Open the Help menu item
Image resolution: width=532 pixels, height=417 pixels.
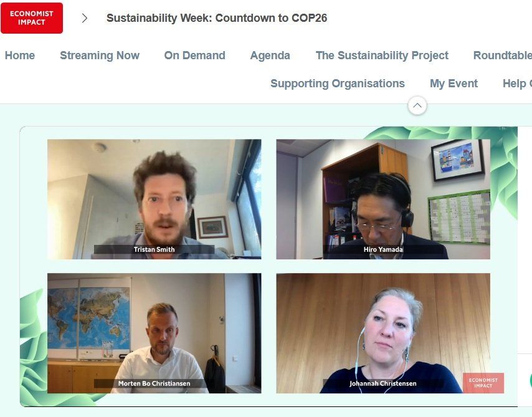click(517, 84)
